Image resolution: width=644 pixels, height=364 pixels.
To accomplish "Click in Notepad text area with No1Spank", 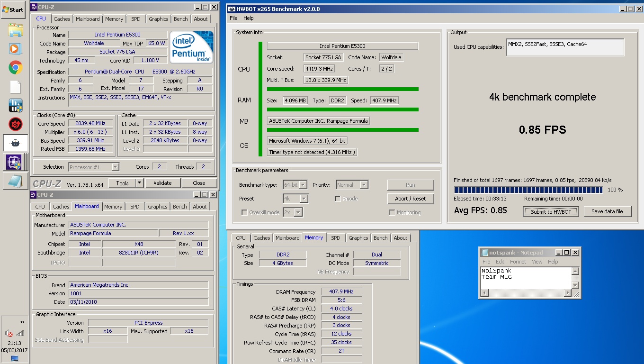I will point(526,278).
